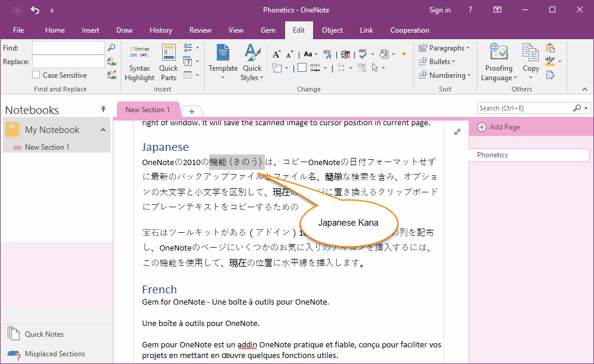The image size is (594, 364).
Task: Expand the Template dropdown arrow
Action: click(223, 78)
